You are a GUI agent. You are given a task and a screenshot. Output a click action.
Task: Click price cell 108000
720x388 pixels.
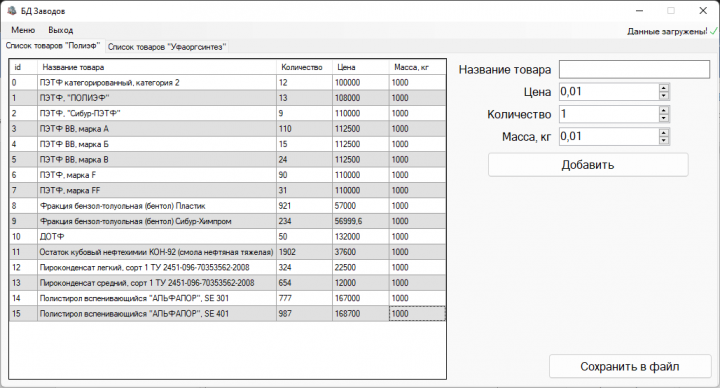tap(361, 98)
